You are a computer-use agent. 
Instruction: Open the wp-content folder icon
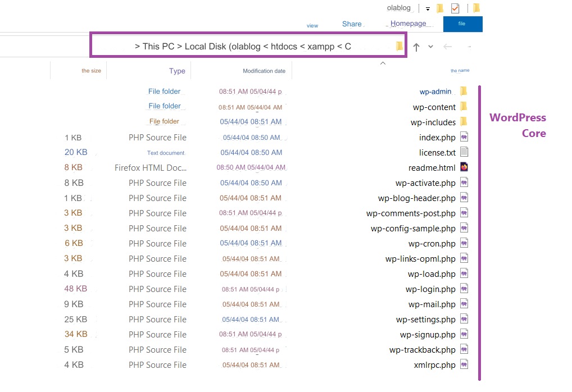tap(464, 106)
